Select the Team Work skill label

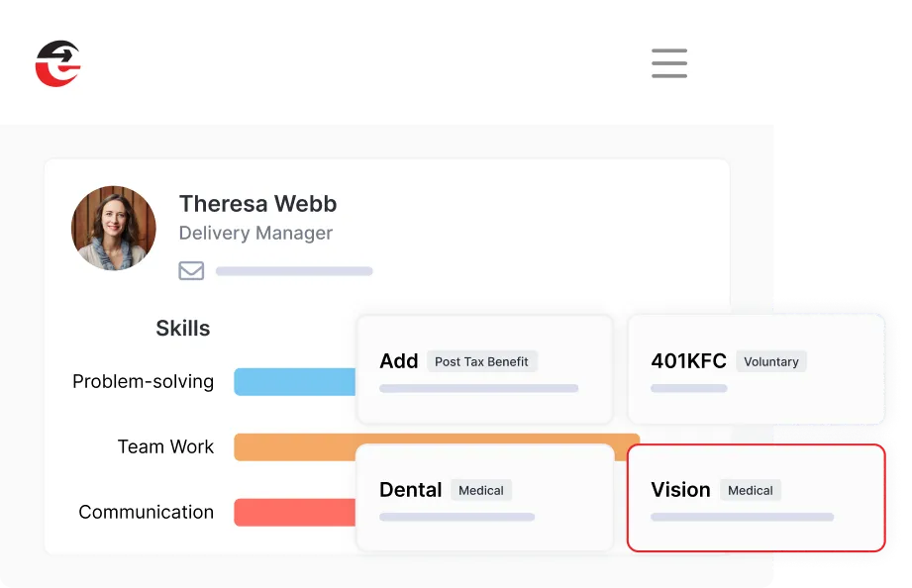165,447
